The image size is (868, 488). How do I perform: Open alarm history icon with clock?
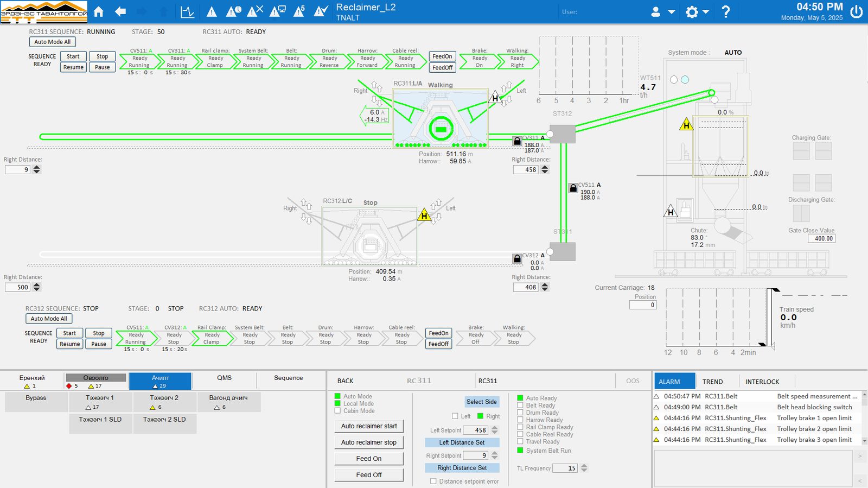(234, 11)
